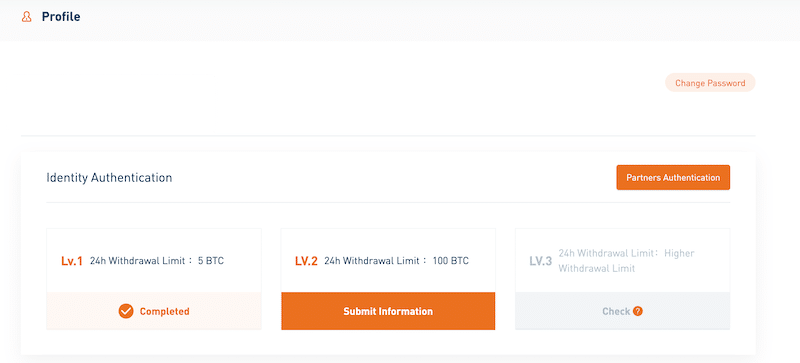The image size is (800, 363).
Task: Click the Higher Withdrawal Limit description
Action: 627,261
